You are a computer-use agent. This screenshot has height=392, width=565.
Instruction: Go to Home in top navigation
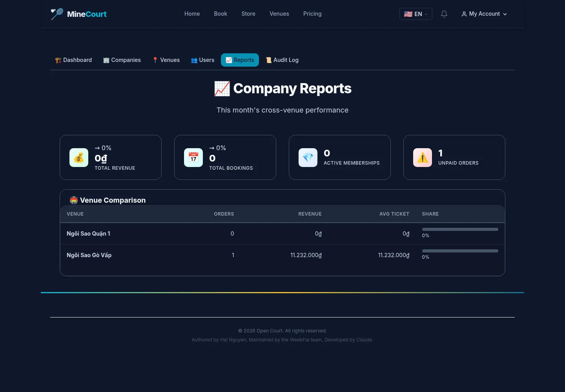pyautogui.click(x=192, y=14)
